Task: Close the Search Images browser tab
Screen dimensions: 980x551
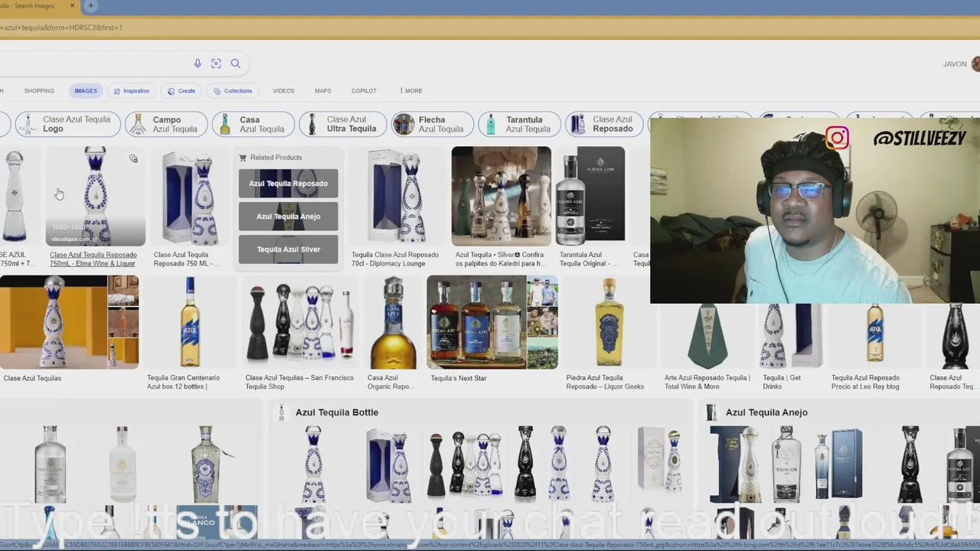Action: click(72, 6)
